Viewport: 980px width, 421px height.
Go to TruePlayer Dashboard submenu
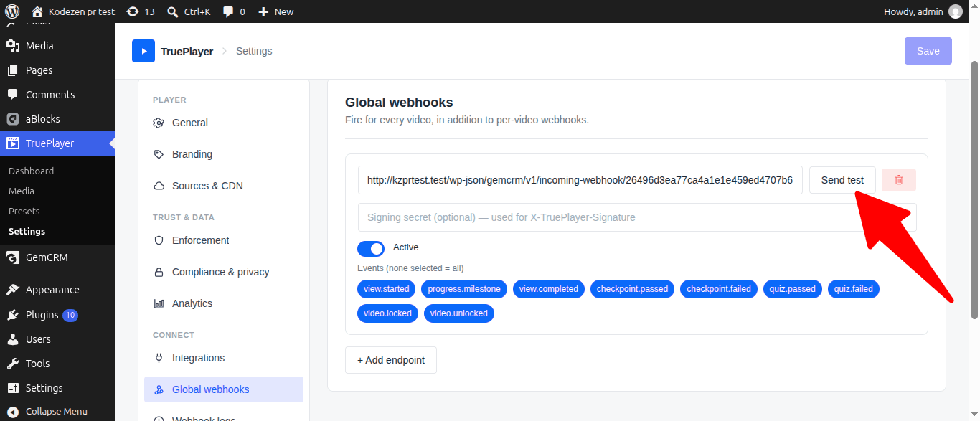click(x=31, y=171)
